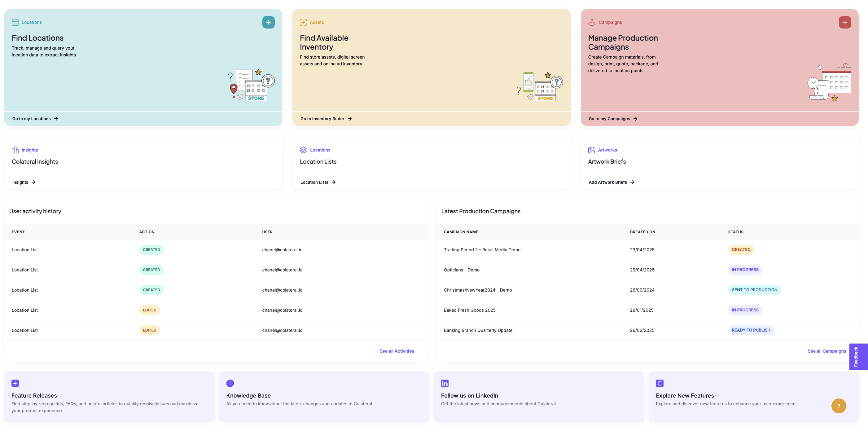Click the orange help question mark button
This screenshot has width=868, height=427.
(x=838, y=406)
